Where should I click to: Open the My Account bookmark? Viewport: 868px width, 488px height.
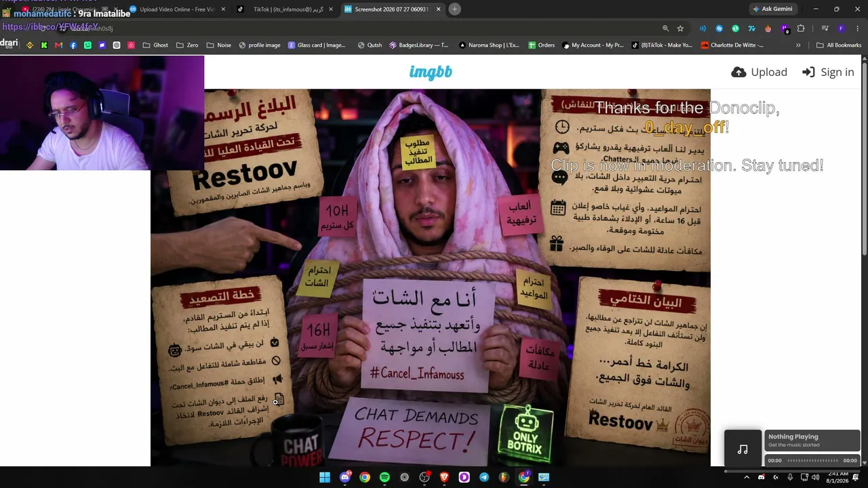point(593,45)
